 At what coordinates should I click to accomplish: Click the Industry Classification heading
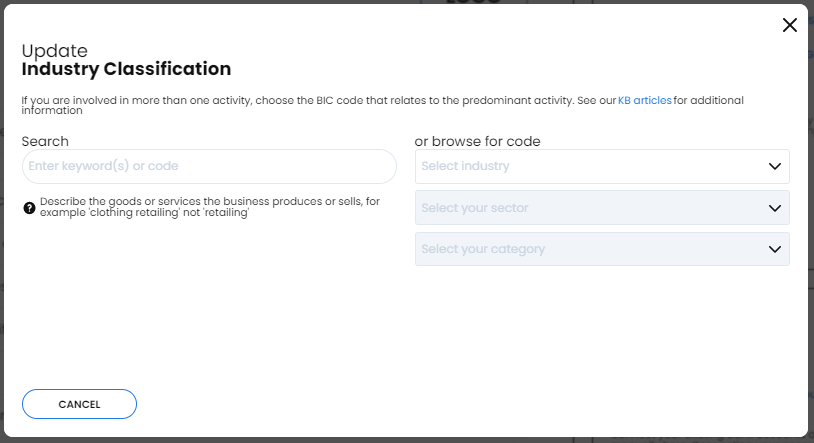(x=126, y=69)
